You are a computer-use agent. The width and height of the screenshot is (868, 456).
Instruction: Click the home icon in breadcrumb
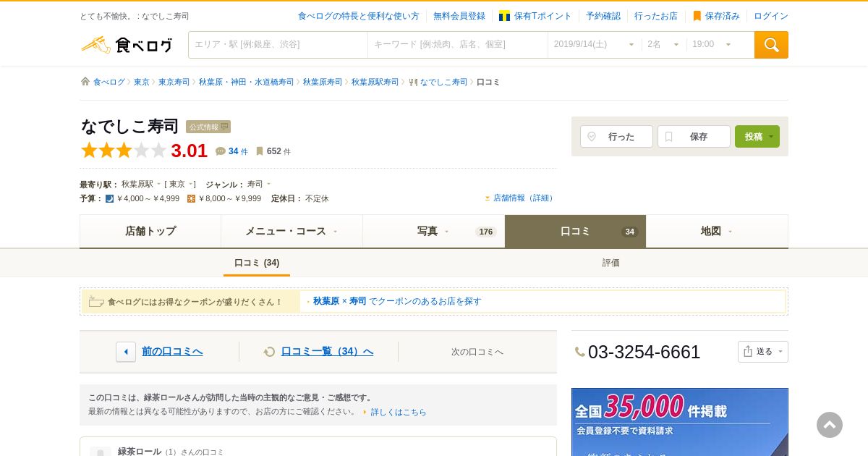[x=85, y=82]
